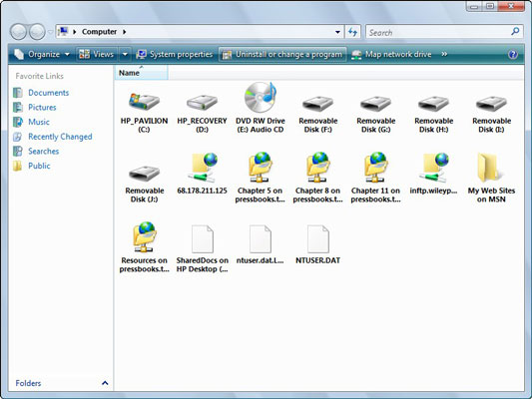The height and width of the screenshot is (399, 532).
Task: Select the SharedDocs on HP Desktop file icon
Action: coord(203,239)
